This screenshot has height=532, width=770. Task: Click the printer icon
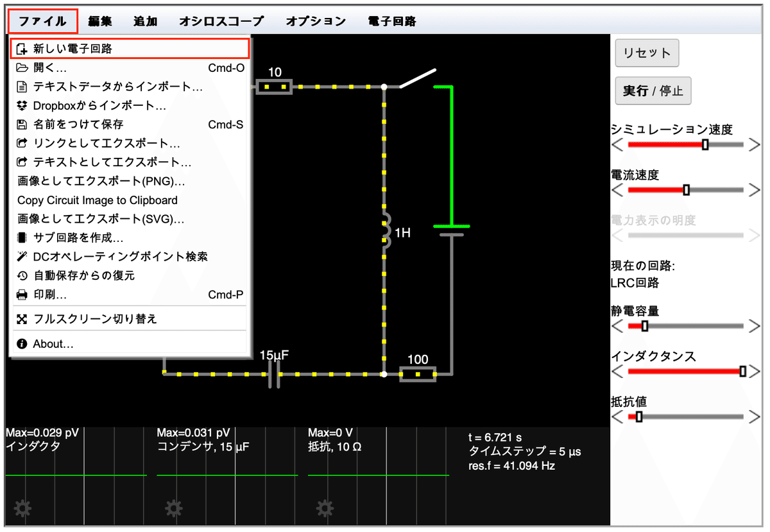(22, 295)
